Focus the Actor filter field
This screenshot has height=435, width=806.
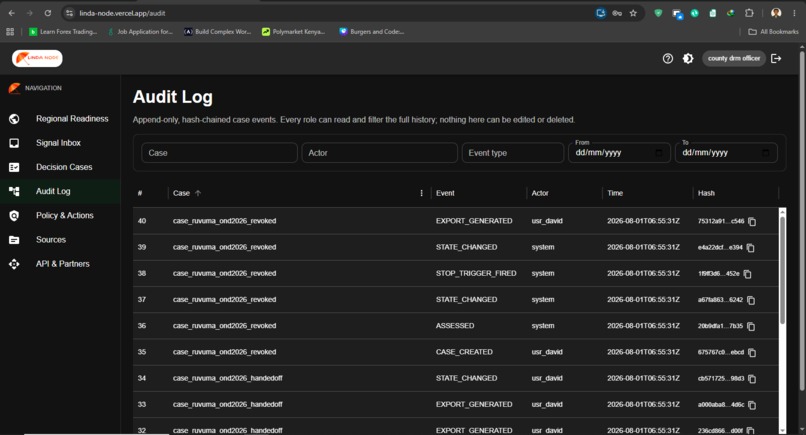[x=379, y=153]
